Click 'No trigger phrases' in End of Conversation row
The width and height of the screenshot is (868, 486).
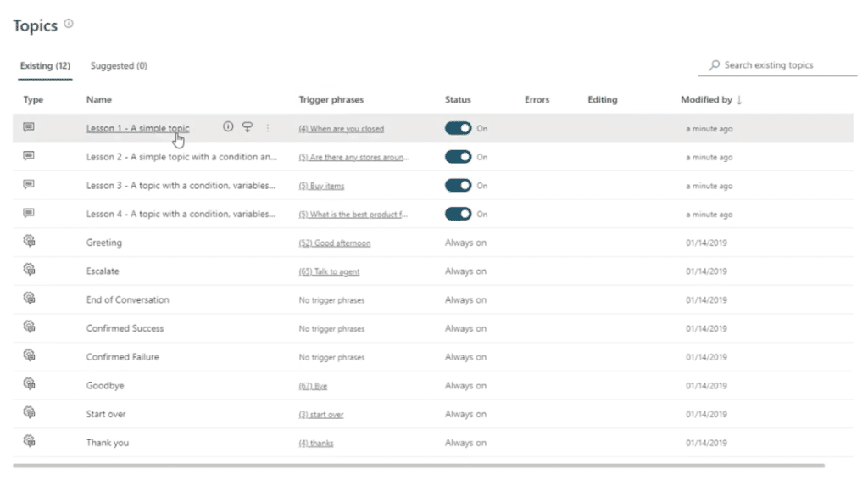pos(331,300)
